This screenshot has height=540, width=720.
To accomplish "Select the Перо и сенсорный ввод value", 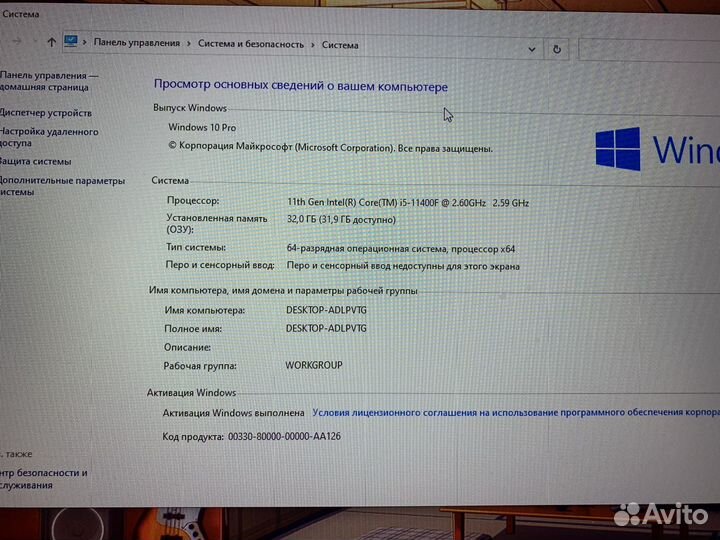I will click(x=403, y=266).
